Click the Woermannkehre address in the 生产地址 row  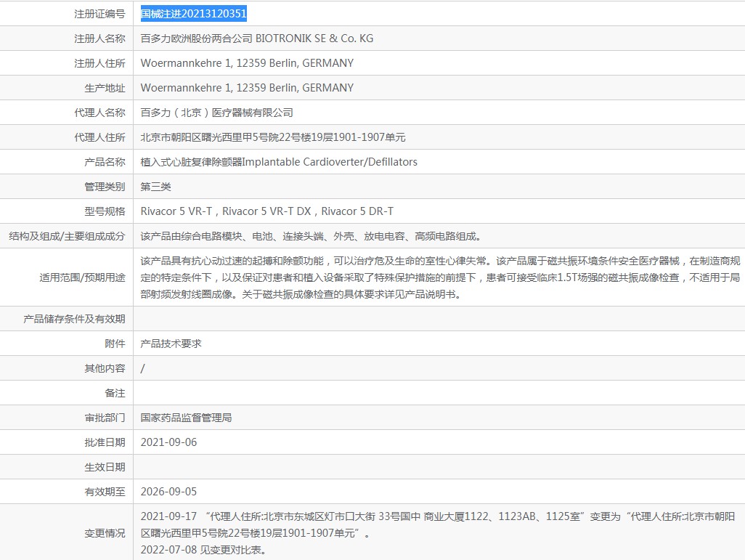pos(247,88)
